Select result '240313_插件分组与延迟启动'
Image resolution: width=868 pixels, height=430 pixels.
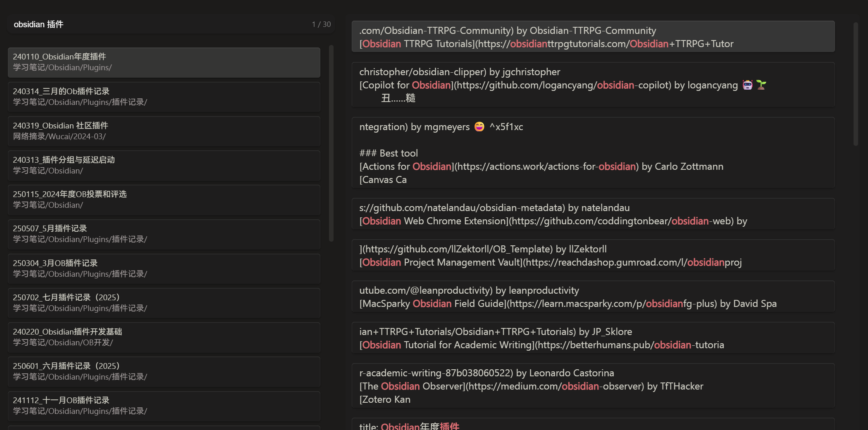[x=164, y=165]
